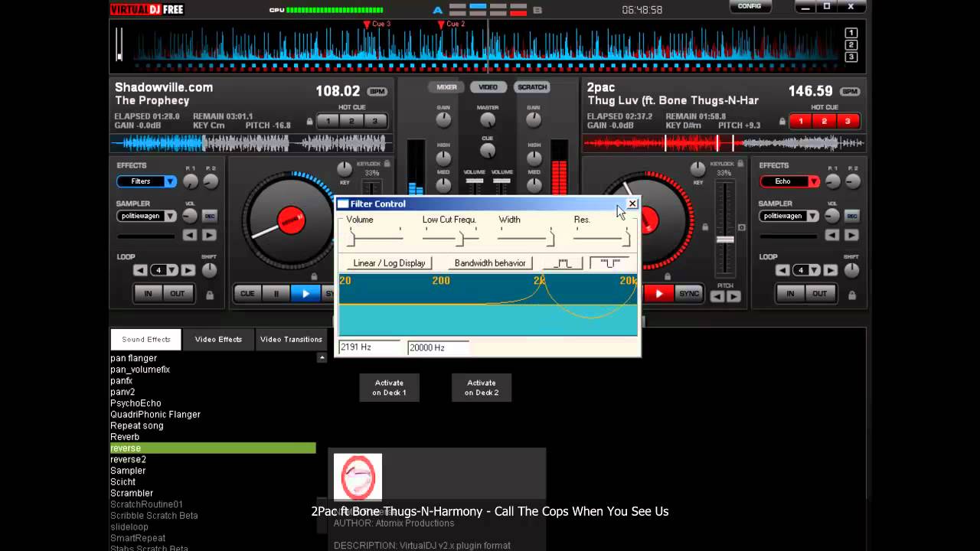Toggle the left deck loop lock
This screenshot has width=980, height=551.
point(210,294)
